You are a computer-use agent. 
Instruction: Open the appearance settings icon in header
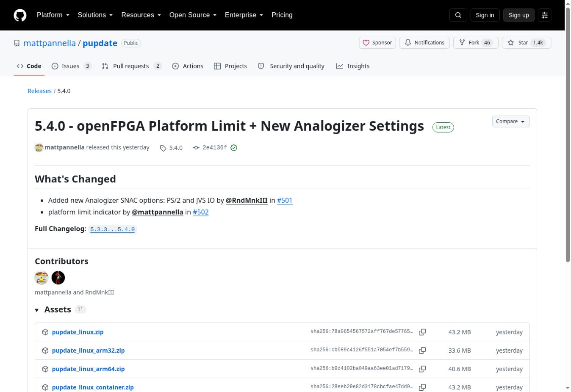[x=545, y=15]
